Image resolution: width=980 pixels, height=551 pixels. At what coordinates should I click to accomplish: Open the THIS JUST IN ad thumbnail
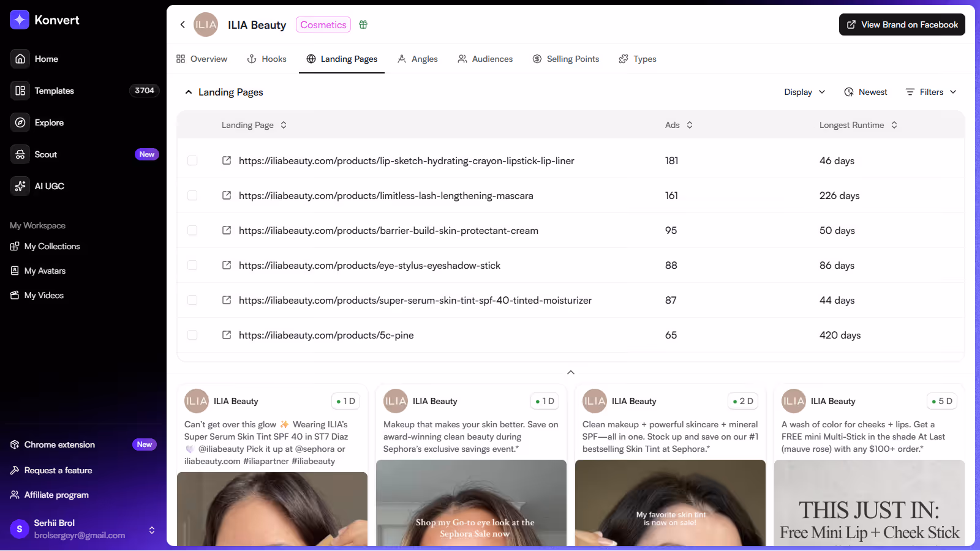click(x=869, y=503)
